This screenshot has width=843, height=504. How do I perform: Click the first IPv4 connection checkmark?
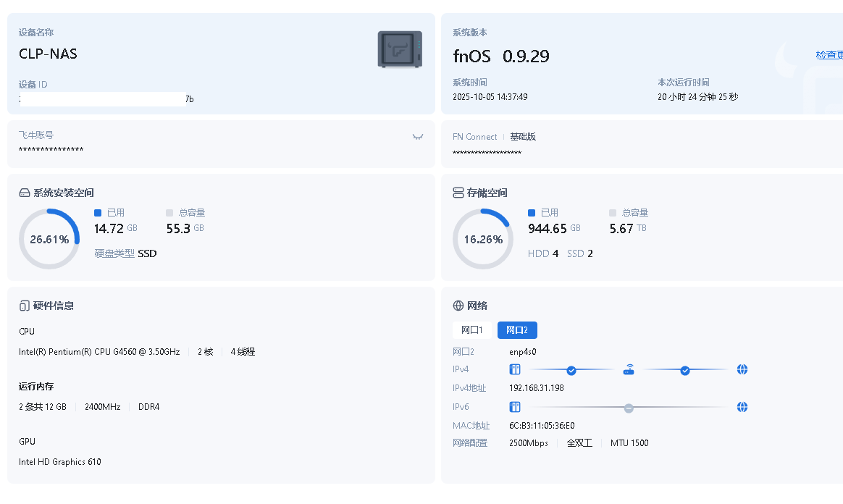(x=571, y=370)
